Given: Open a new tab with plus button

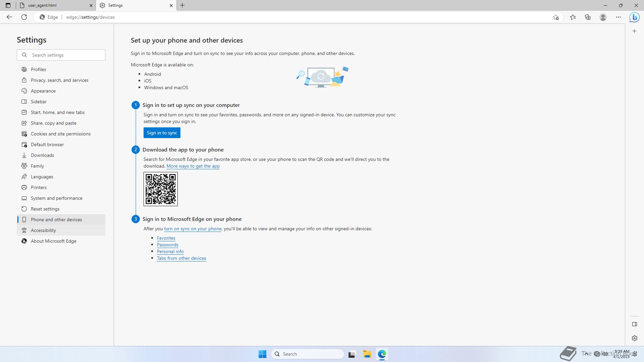Looking at the screenshot, I should [182, 5].
